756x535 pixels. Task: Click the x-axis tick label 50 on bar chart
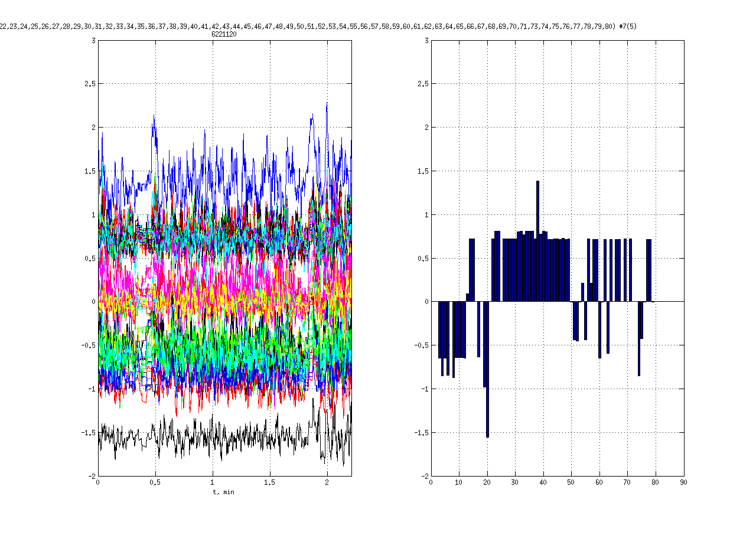click(x=571, y=483)
